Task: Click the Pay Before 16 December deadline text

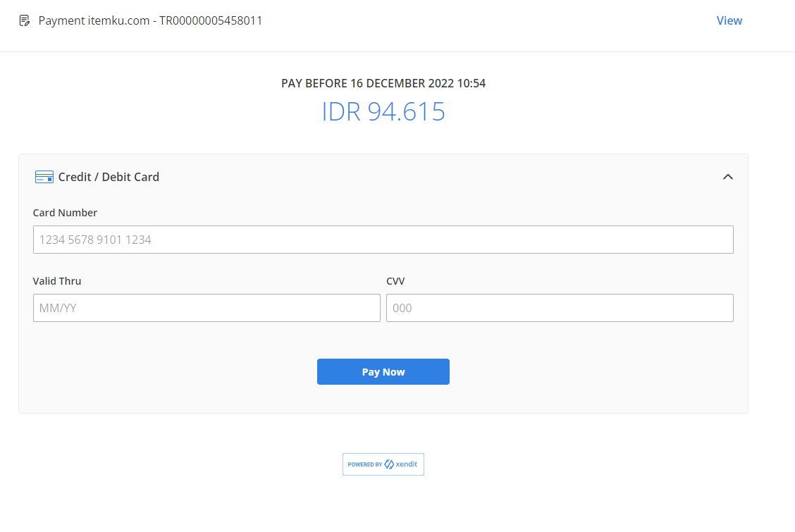Action: click(383, 83)
